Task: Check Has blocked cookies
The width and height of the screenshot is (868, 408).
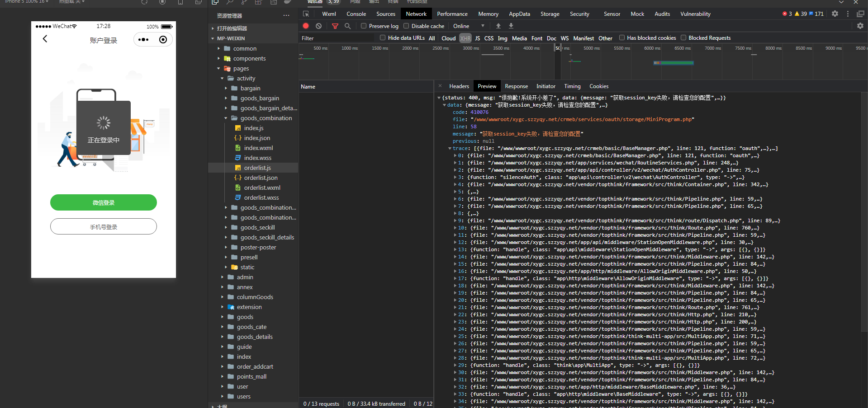Action: [622, 38]
